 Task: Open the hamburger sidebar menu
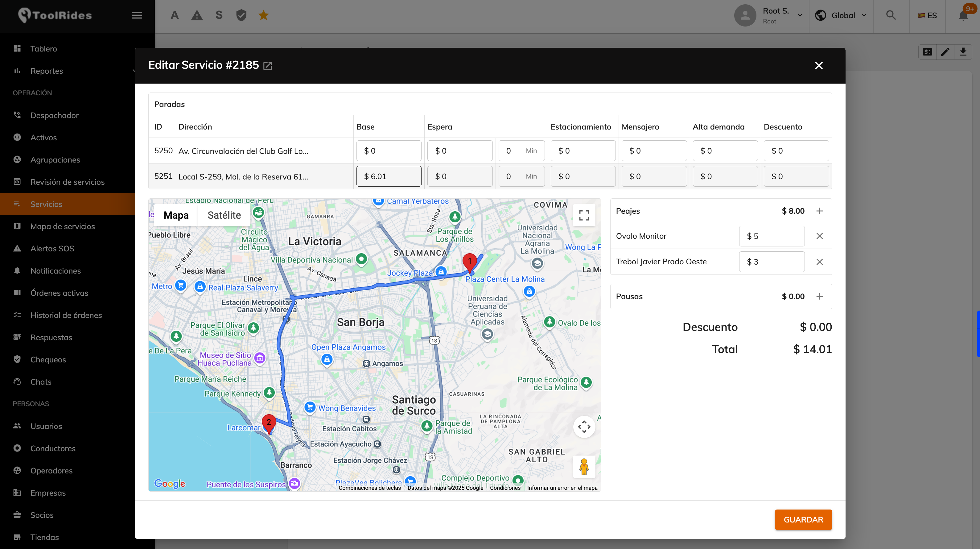137,15
